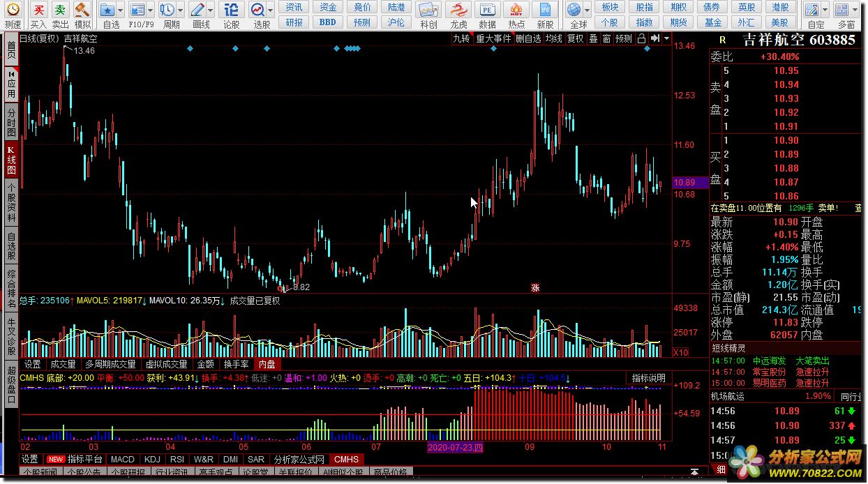Open the F10/F9 company info icon

(137, 10)
